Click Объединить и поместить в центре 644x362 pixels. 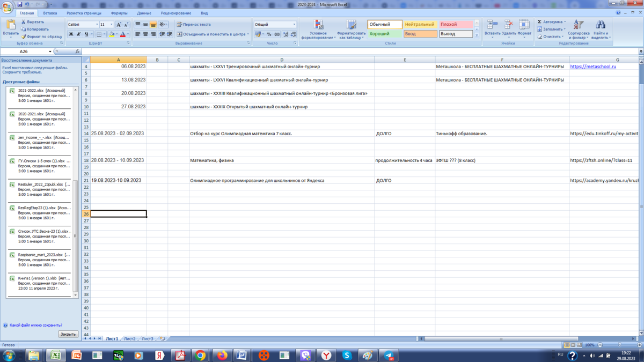pyautogui.click(x=213, y=34)
